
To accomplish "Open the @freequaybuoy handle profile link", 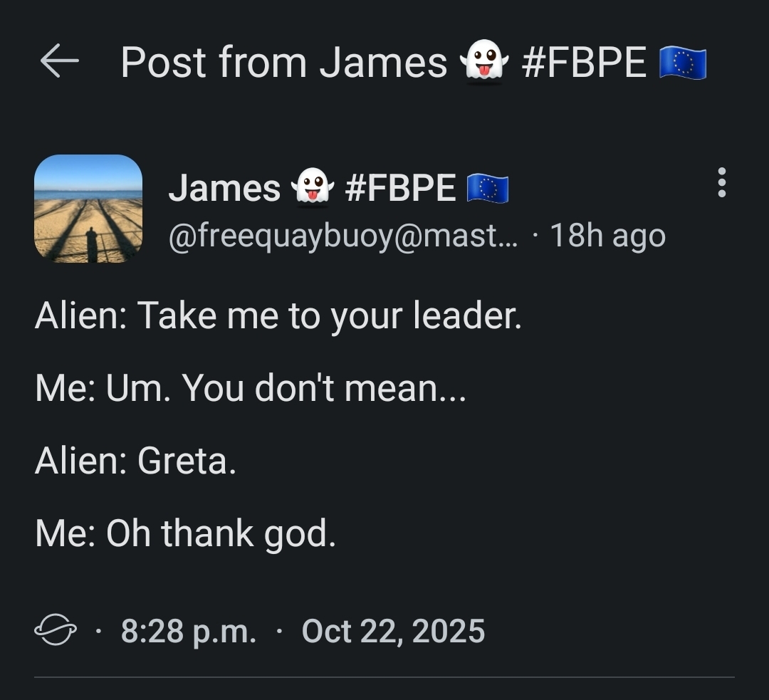I will tap(344, 236).
